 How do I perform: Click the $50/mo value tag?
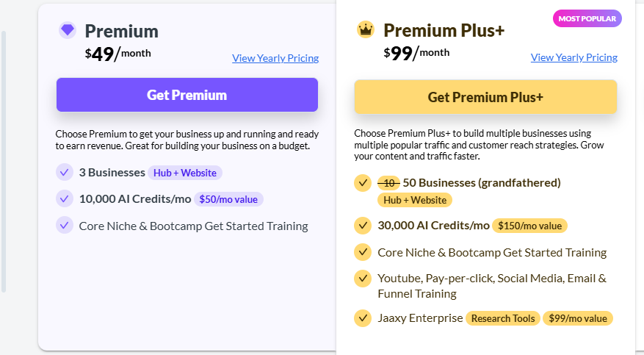pyautogui.click(x=228, y=199)
